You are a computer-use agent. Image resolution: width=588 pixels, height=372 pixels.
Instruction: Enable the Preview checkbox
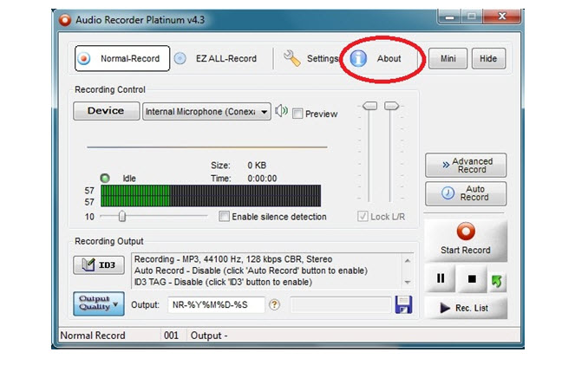click(297, 114)
